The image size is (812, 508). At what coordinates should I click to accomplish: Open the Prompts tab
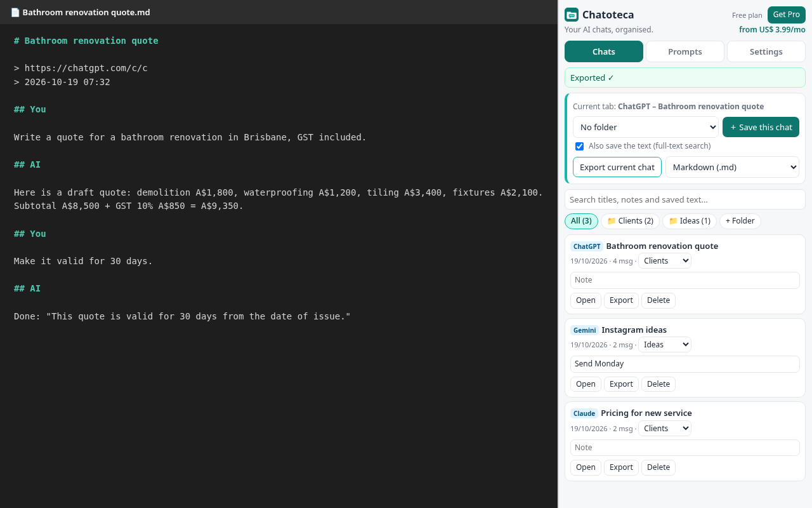(x=685, y=51)
